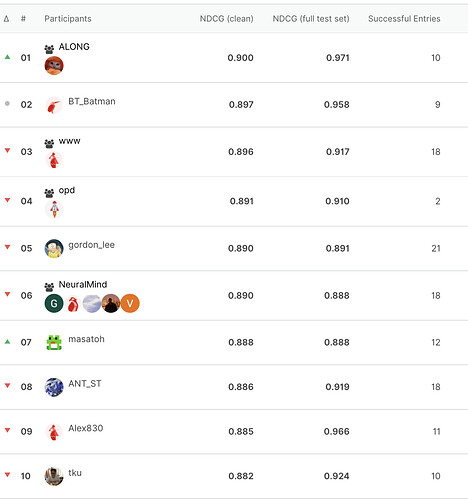This screenshot has width=468, height=500.
Task: Click the delta change column header
Action: pos(6,19)
